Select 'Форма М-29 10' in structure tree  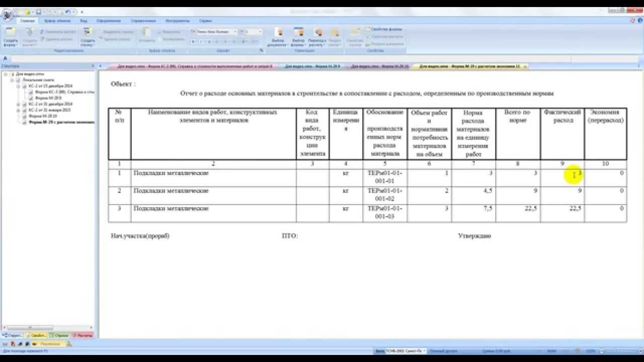coord(42,116)
